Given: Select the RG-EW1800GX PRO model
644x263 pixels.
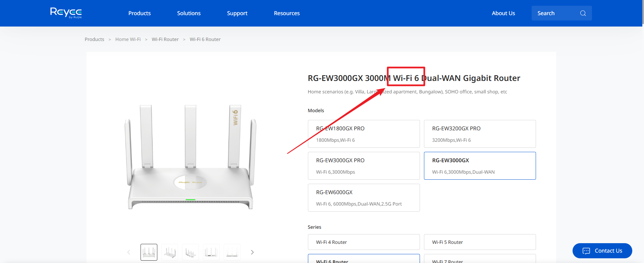Looking at the screenshot, I should [x=364, y=134].
